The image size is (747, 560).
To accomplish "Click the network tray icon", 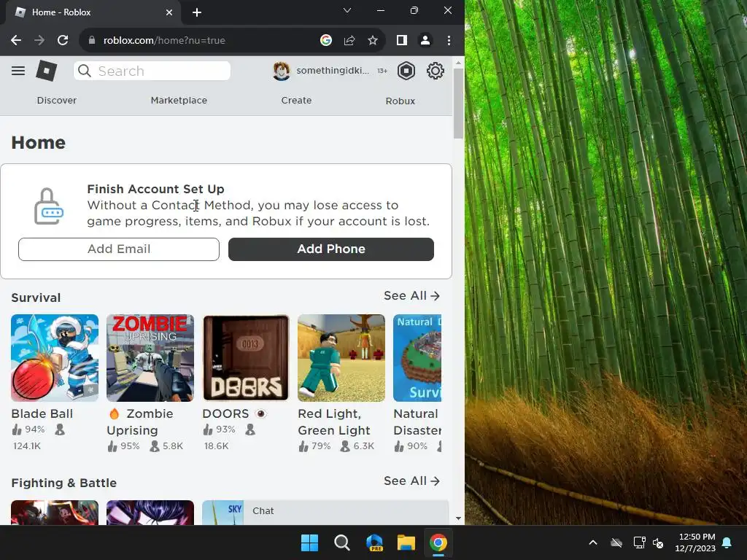I will tap(639, 542).
